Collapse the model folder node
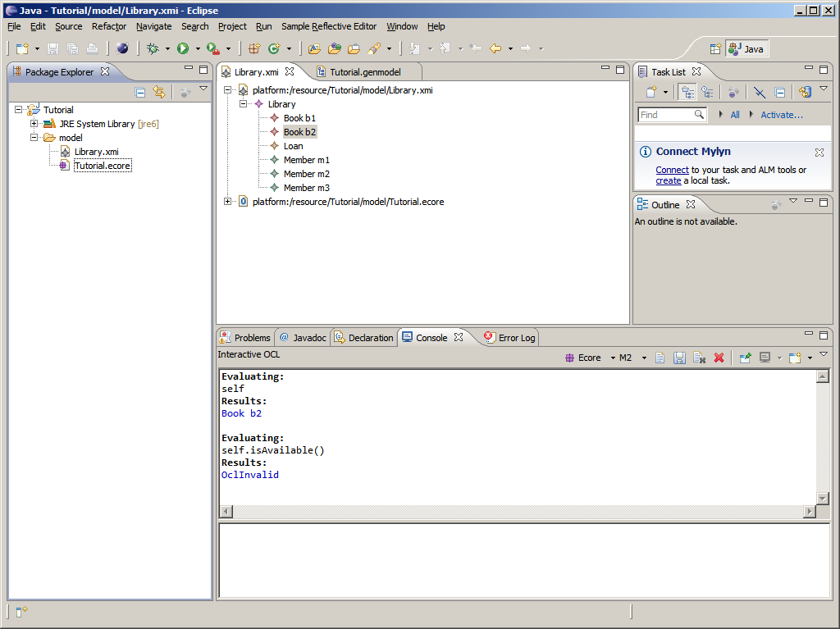The height and width of the screenshot is (629, 840). [34, 137]
